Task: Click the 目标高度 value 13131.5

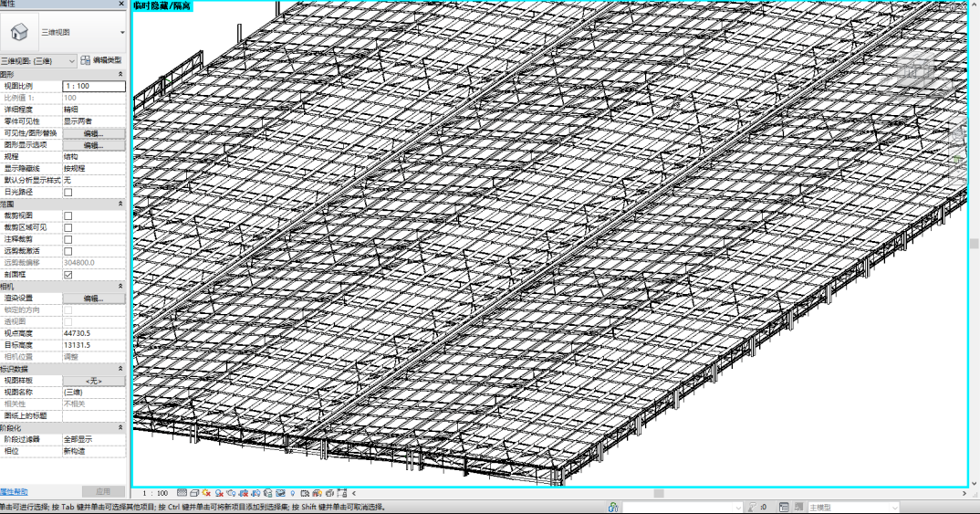Action: coord(94,345)
